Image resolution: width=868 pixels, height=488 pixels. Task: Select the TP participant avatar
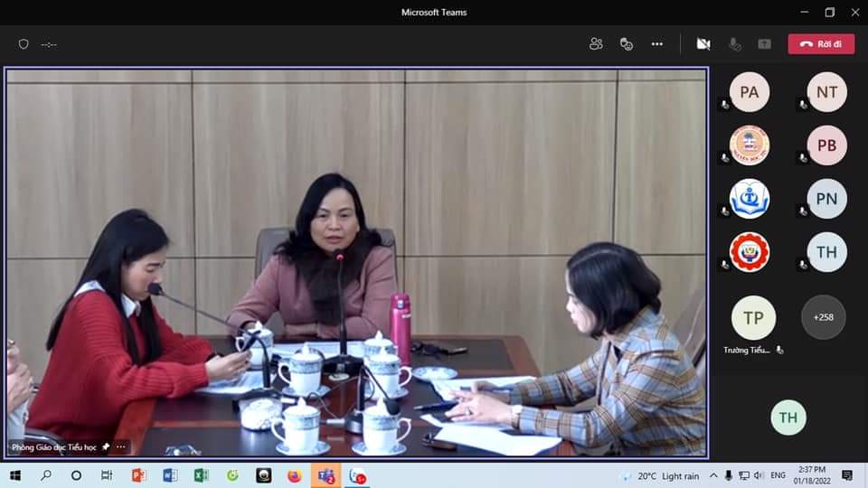pos(753,318)
